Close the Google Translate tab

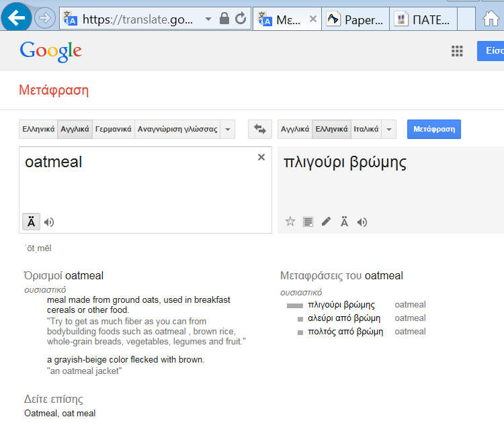tap(313, 19)
